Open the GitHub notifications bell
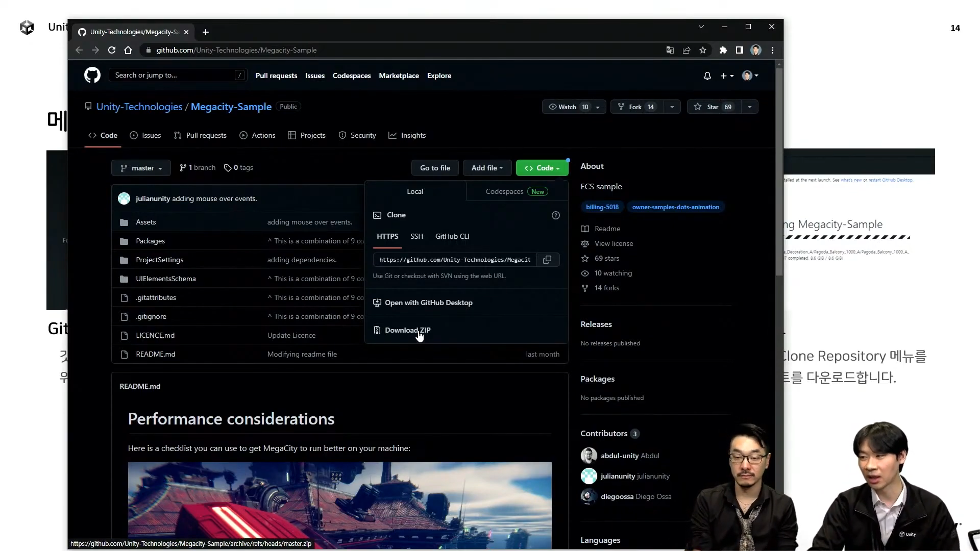 (707, 76)
